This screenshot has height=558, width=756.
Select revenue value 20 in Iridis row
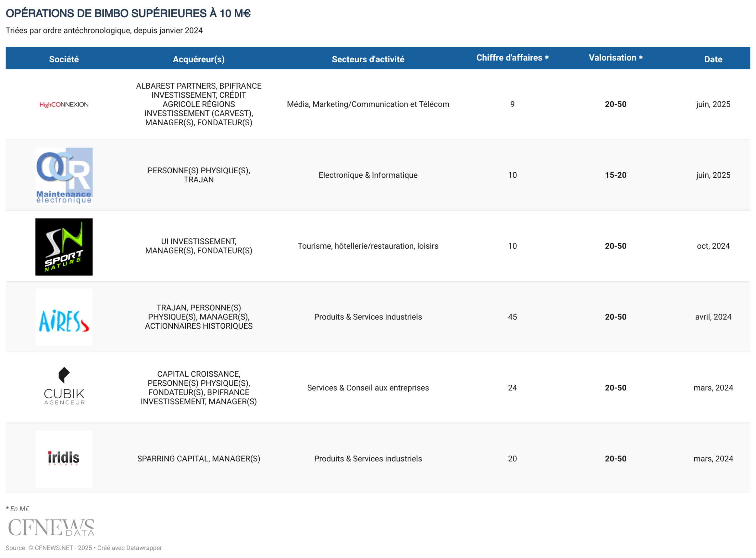[512, 459]
